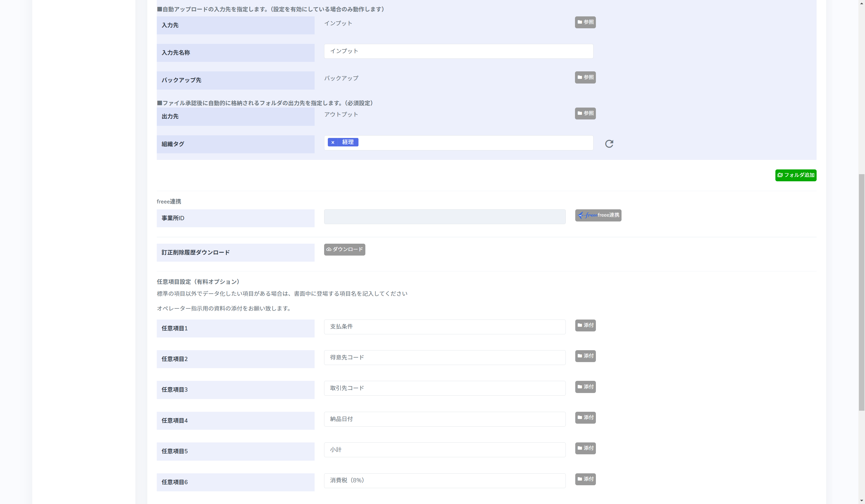865x504 pixels.
Task: Click the 入力先名称 input field
Action: [x=459, y=51]
